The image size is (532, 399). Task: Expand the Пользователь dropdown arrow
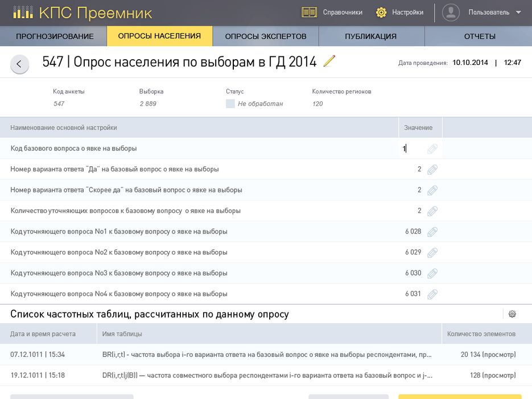[x=518, y=12]
